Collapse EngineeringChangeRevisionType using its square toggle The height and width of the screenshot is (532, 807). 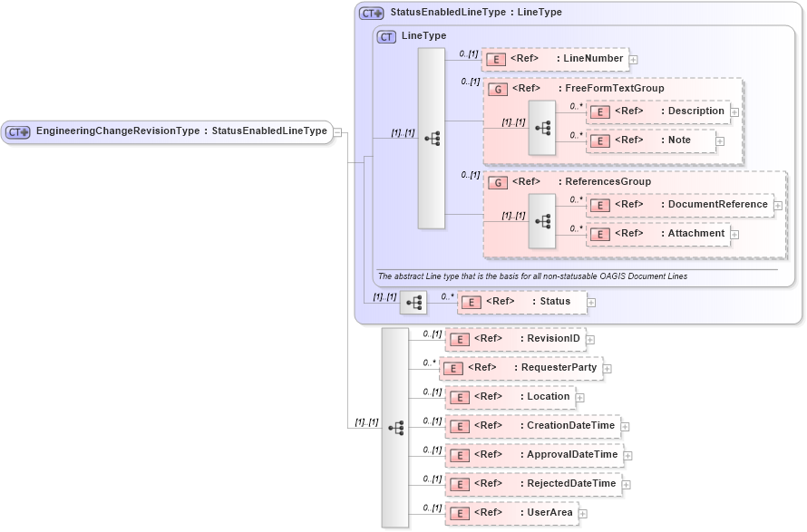[337, 131]
